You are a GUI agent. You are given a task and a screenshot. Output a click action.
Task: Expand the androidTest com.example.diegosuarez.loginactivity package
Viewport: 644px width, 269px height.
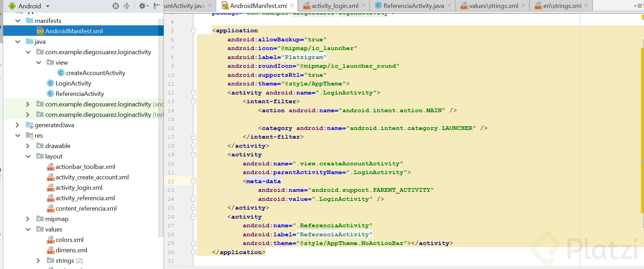point(28,104)
